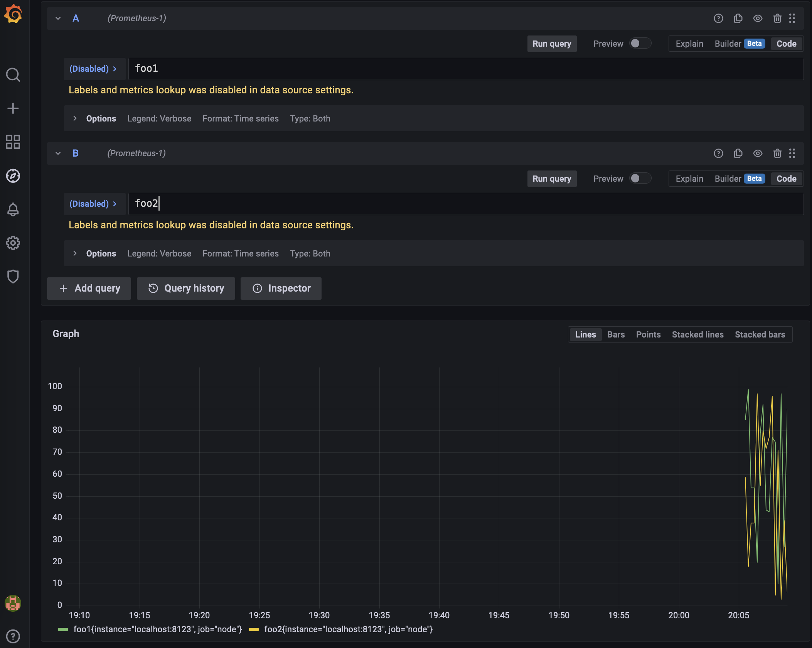812x648 pixels.
Task: Click the Server Admin shield icon
Action: 13,277
